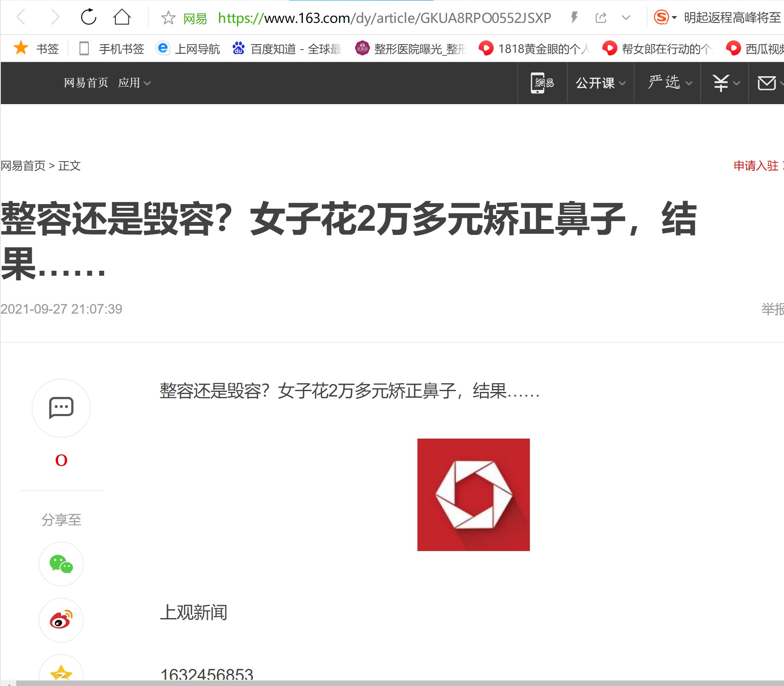
Task: Click the browser back arrow
Action: [x=21, y=17]
